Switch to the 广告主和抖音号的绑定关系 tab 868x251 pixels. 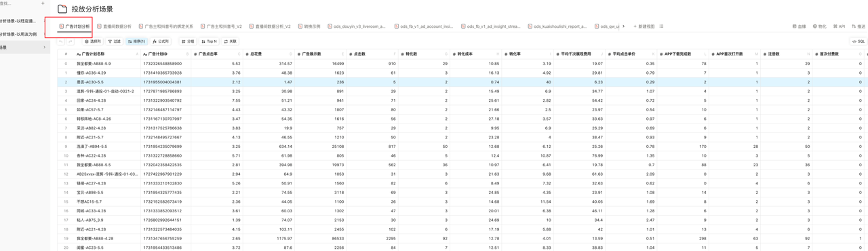(x=166, y=26)
